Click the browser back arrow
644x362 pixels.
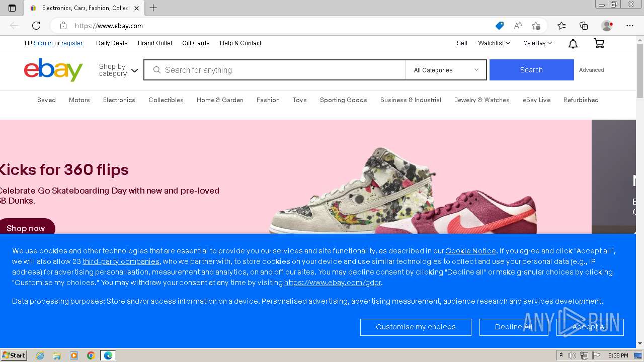(x=14, y=26)
